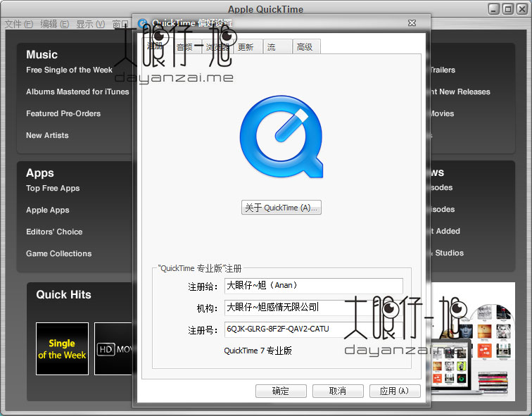The height and width of the screenshot is (416, 532).
Task: Click the album covers promo image
Action: tap(473, 341)
